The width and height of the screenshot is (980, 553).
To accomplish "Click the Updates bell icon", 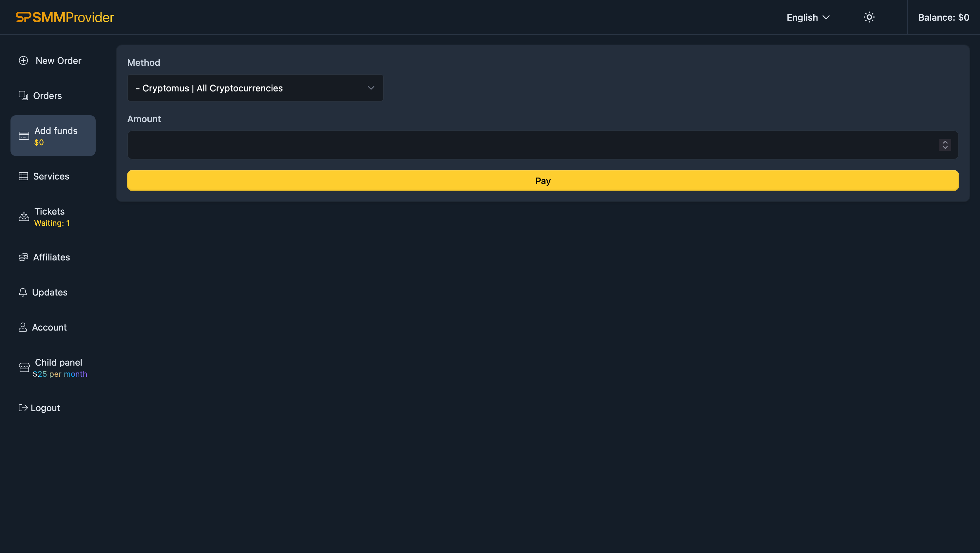I will click(23, 292).
